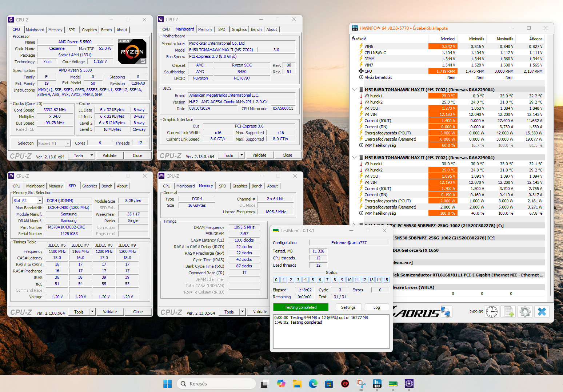The width and height of the screenshot is (563, 392).
Task: Open Tools dropdown arrow in CPU-Z SPD window
Action: click(x=92, y=312)
